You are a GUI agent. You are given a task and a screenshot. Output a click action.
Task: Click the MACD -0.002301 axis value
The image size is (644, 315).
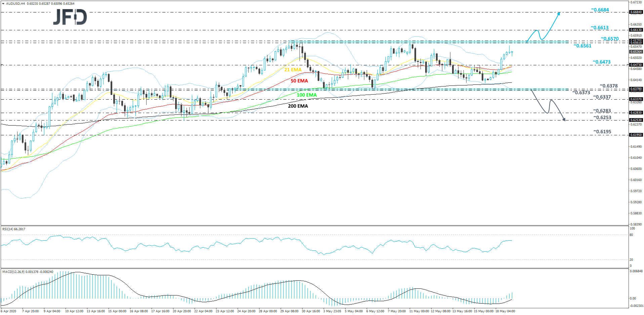coord(637,306)
